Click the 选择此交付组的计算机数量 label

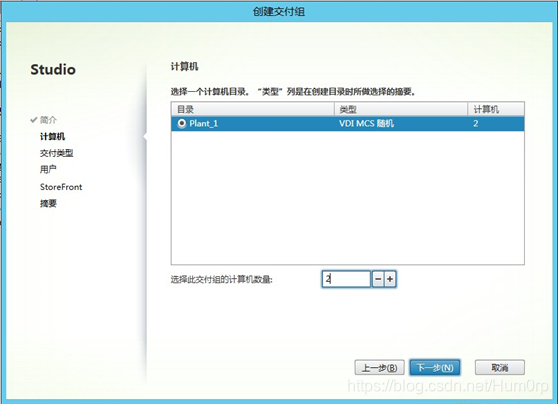tap(221, 280)
